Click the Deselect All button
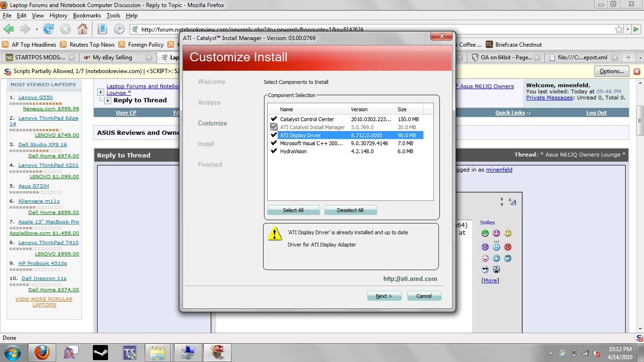 [x=350, y=210]
